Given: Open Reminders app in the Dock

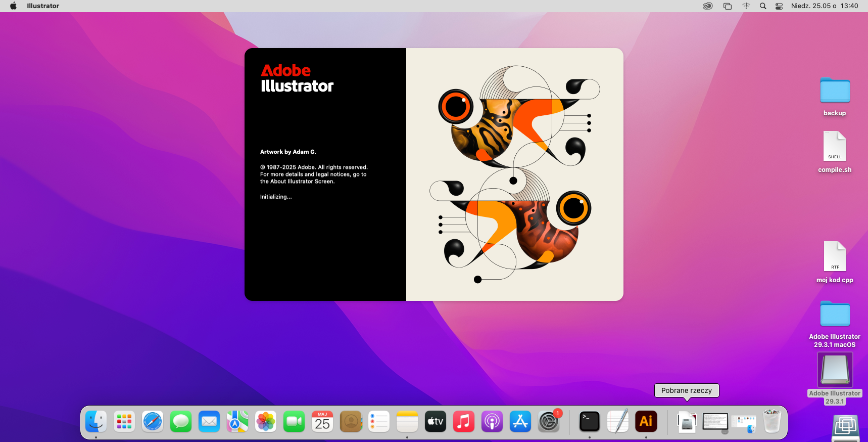Looking at the screenshot, I should click(x=379, y=421).
